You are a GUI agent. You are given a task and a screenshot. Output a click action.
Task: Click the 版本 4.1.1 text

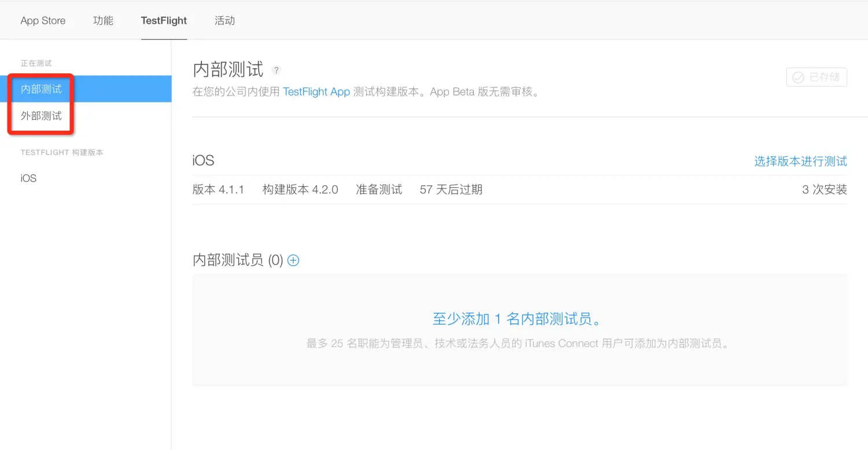coord(218,190)
